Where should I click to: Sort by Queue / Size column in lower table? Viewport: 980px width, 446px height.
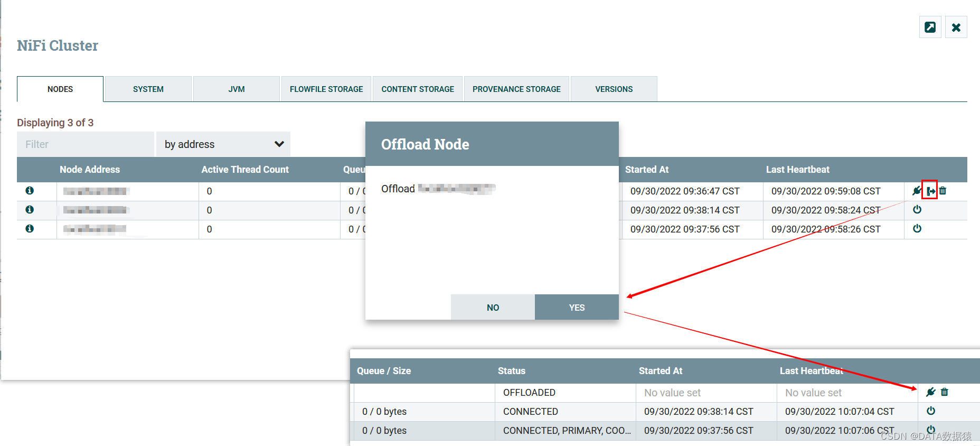click(x=384, y=371)
